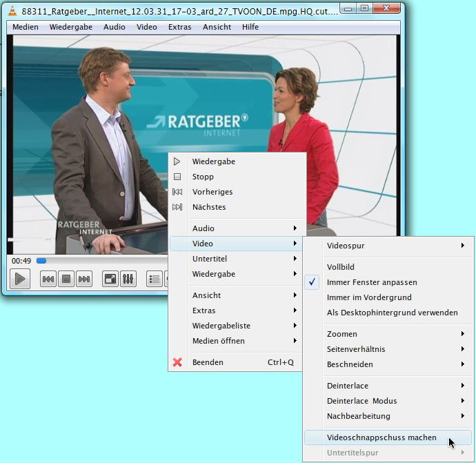This screenshot has width=476, height=463.
Task: Maximize the VLC window
Action: pyautogui.click(x=364, y=8)
